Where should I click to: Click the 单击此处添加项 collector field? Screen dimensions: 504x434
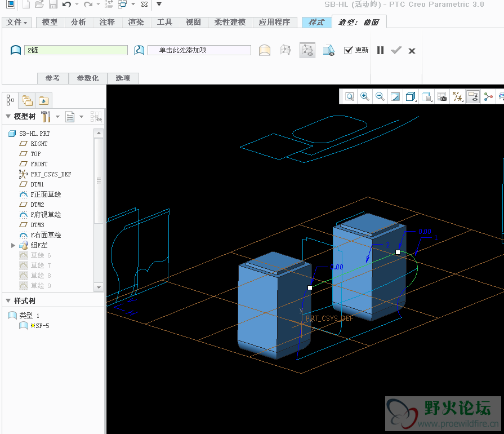point(199,50)
